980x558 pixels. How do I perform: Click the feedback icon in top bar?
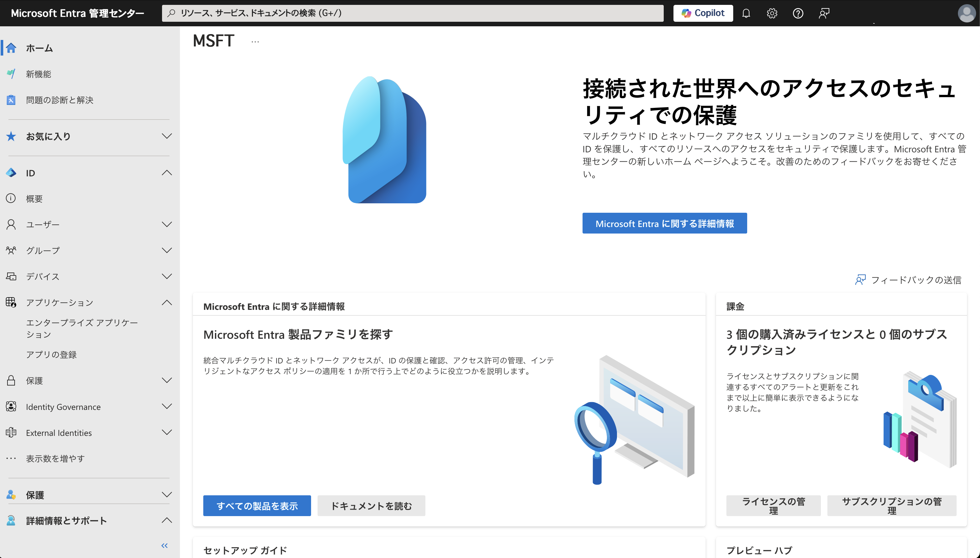point(824,13)
